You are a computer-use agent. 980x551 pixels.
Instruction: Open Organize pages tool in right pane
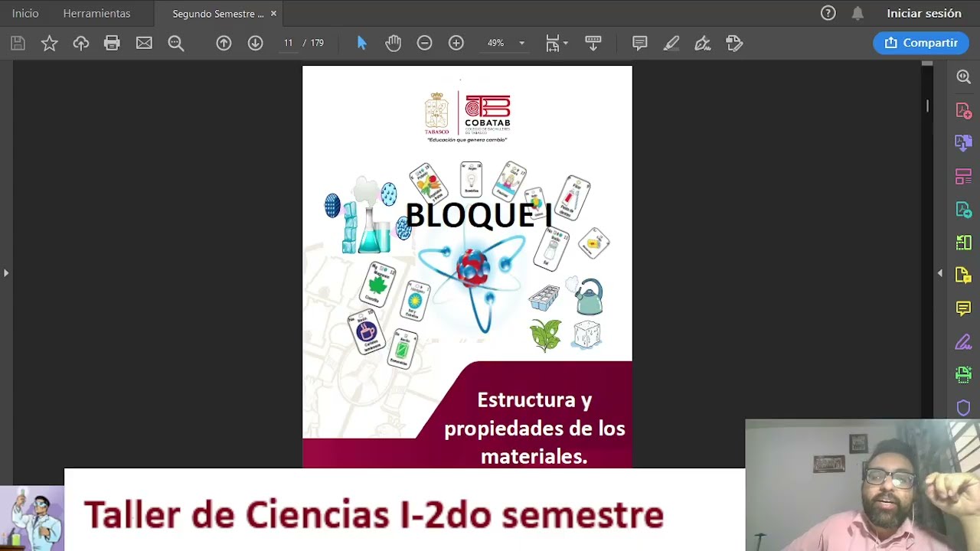tap(964, 177)
